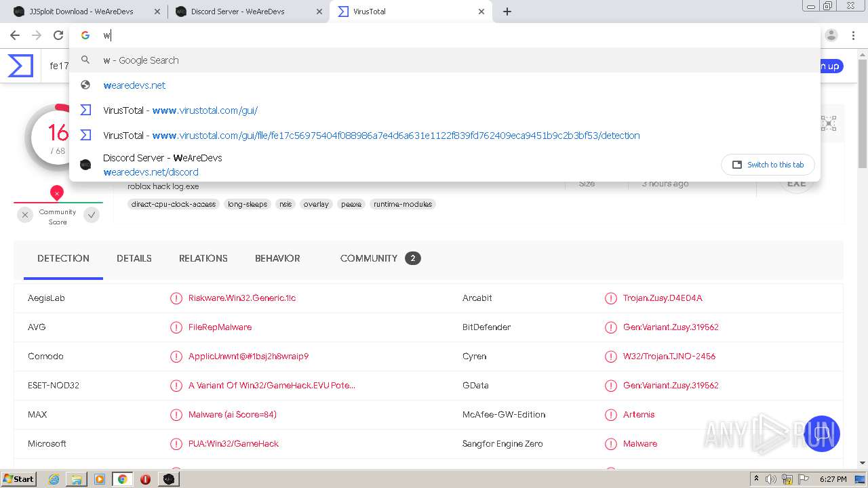Click ESET-NOD32 detection alert icon

coord(176,386)
